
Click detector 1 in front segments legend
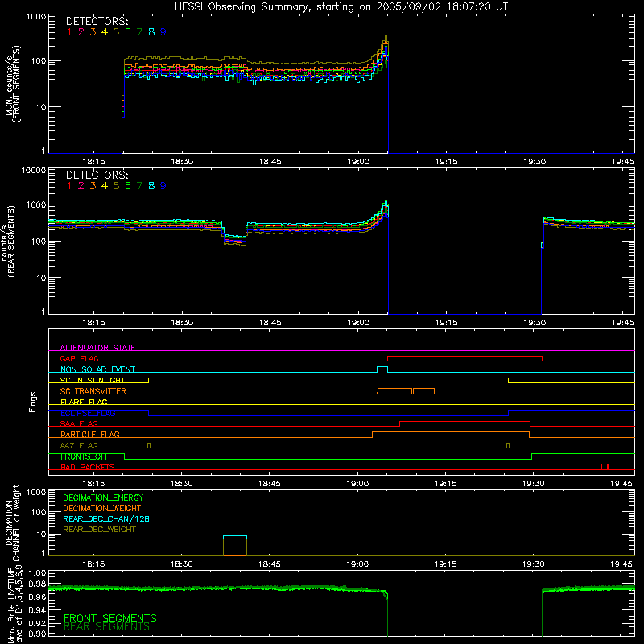(x=69, y=32)
